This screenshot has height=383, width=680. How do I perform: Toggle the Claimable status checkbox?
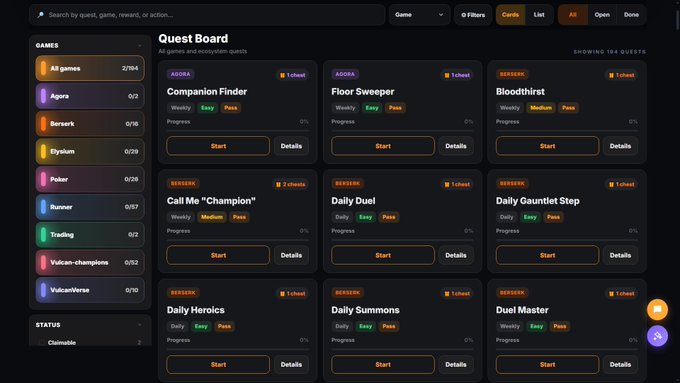(x=41, y=343)
